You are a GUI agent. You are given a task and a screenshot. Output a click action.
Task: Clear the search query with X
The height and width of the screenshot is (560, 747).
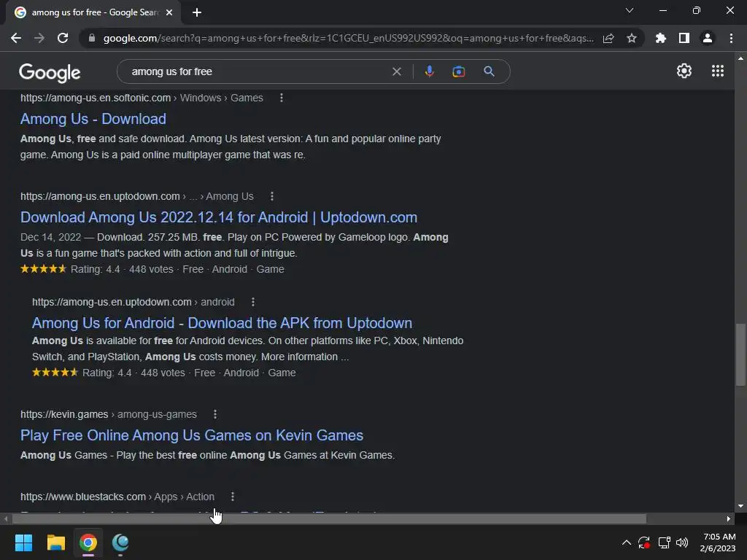(396, 71)
